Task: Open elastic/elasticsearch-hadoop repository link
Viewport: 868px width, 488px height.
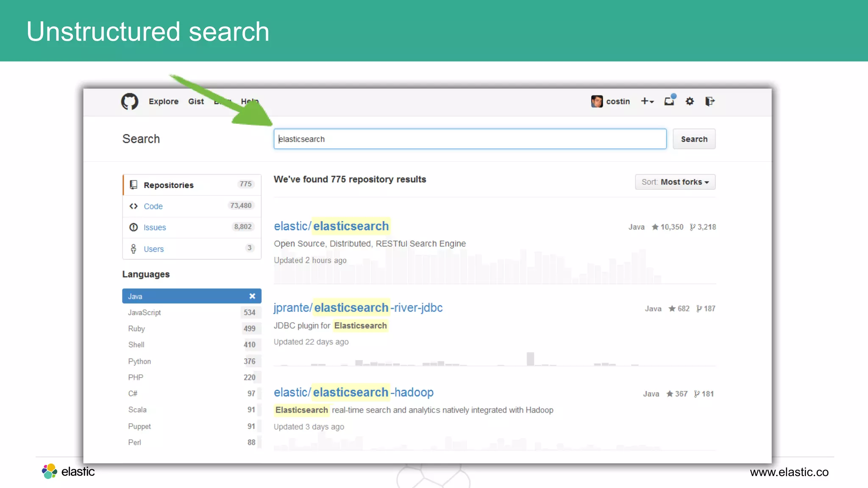Action: tap(354, 393)
